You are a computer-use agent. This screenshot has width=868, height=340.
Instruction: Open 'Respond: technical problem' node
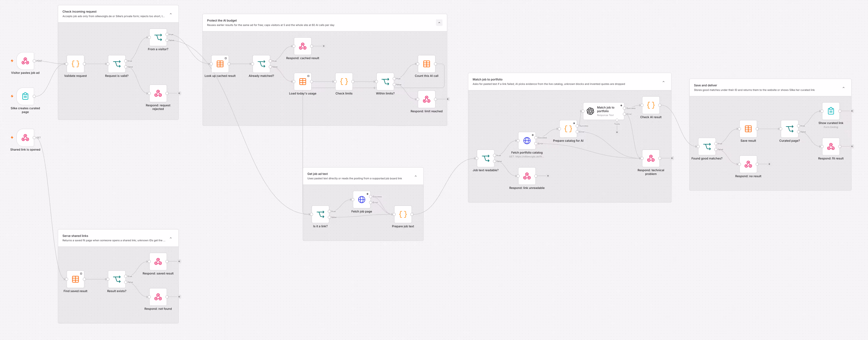pyautogui.click(x=651, y=158)
